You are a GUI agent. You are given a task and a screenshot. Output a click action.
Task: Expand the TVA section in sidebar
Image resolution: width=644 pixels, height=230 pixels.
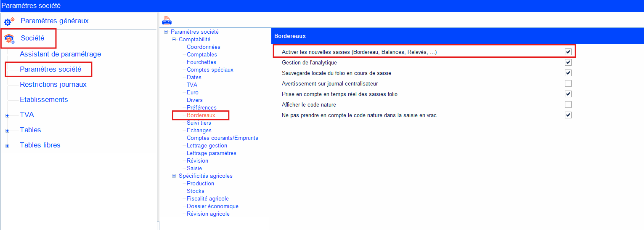tap(7, 115)
